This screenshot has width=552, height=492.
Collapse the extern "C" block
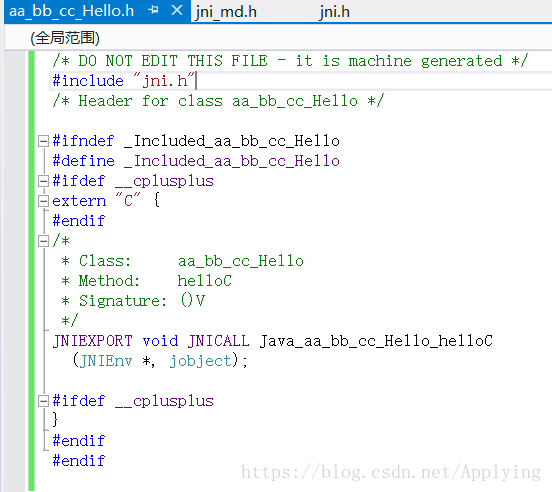tap(43, 201)
